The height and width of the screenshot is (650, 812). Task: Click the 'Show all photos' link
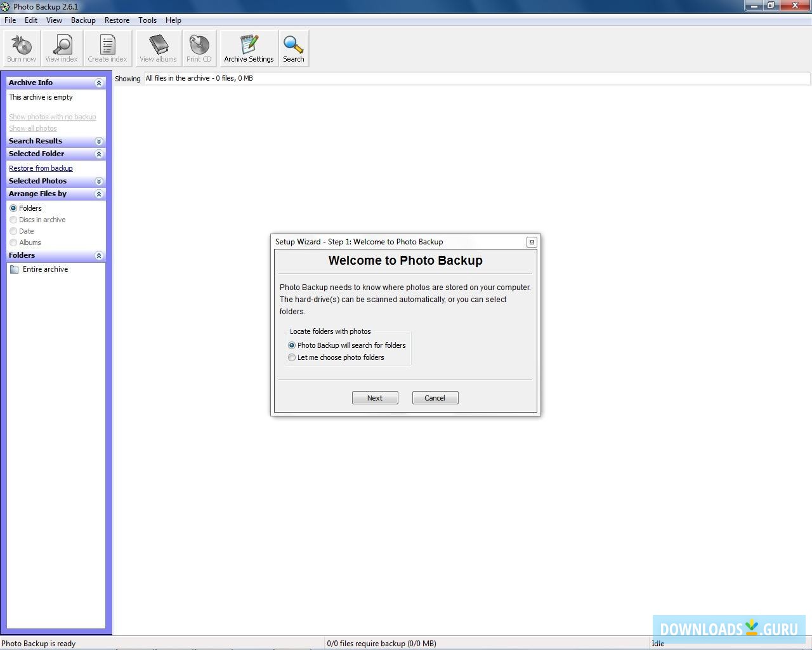pos(33,128)
